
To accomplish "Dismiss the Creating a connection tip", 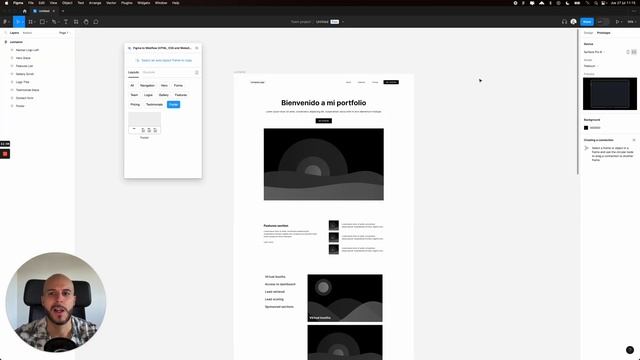I will [x=634, y=140].
